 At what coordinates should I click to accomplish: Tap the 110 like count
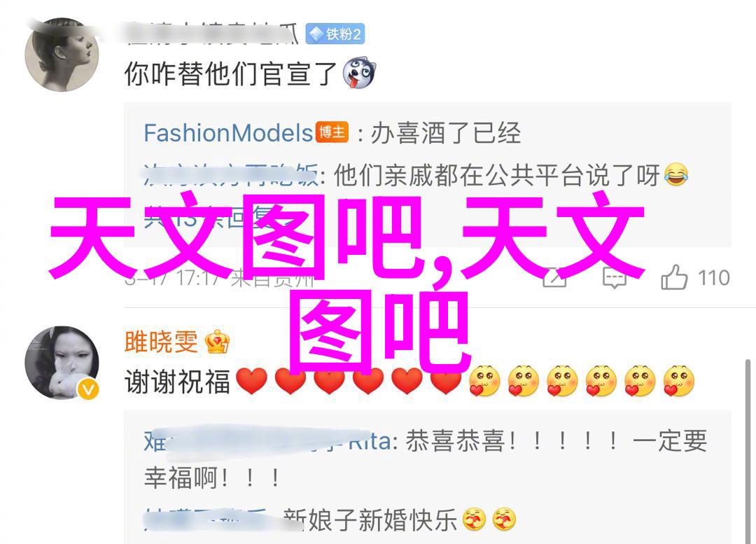pyautogui.click(x=713, y=278)
